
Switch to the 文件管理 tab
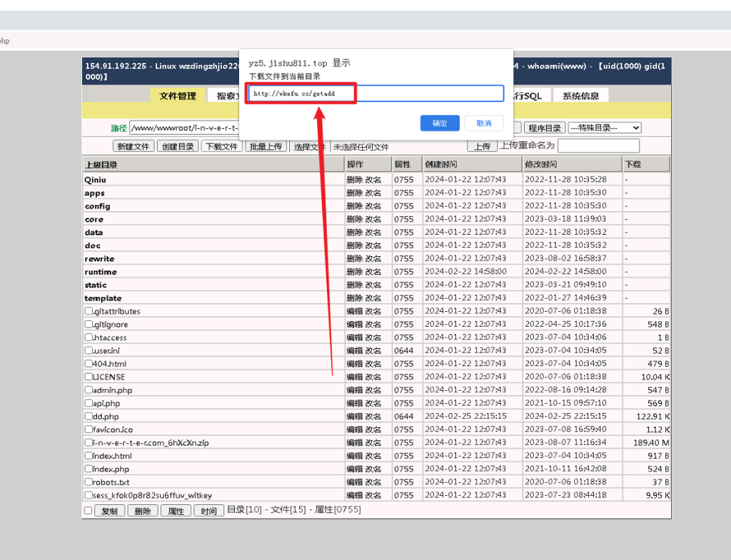click(178, 96)
